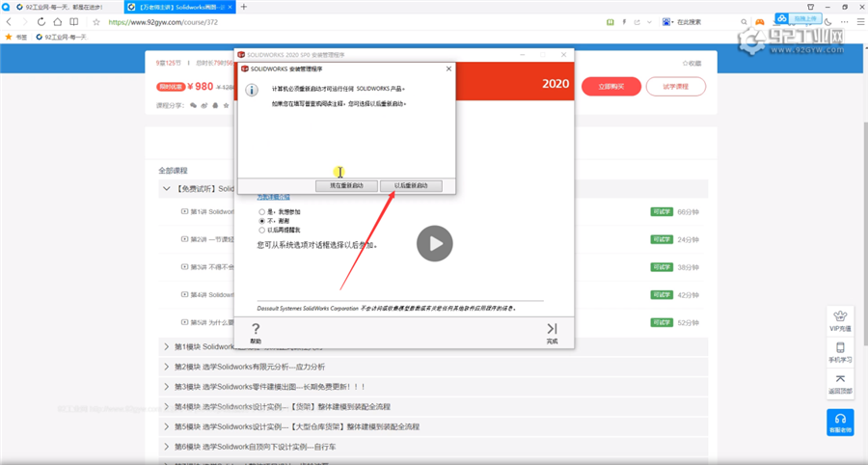Click the cloud upload 拖拽上传 badge
This screenshot has width=868, height=465.
(x=798, y=19)
